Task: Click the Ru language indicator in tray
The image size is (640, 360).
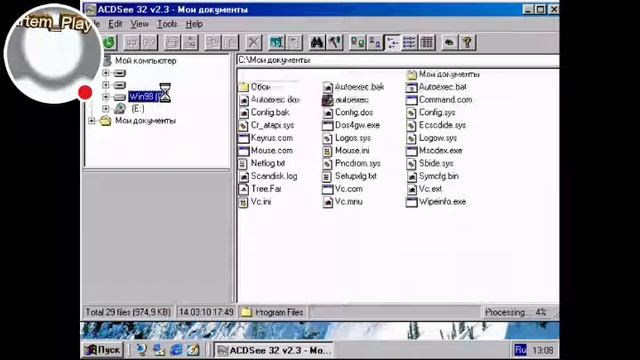Action: 520,350
